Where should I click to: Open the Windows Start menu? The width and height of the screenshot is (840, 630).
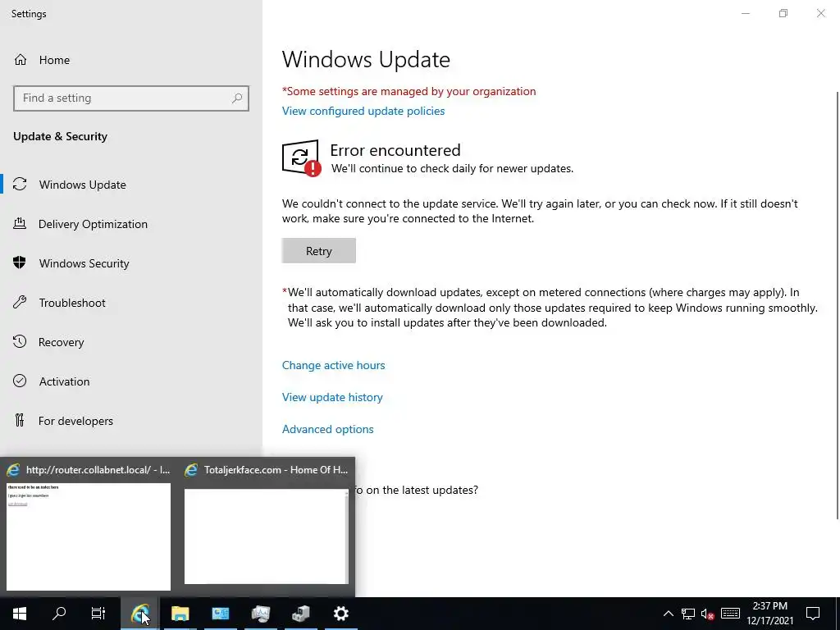click(x=20, y=614)
